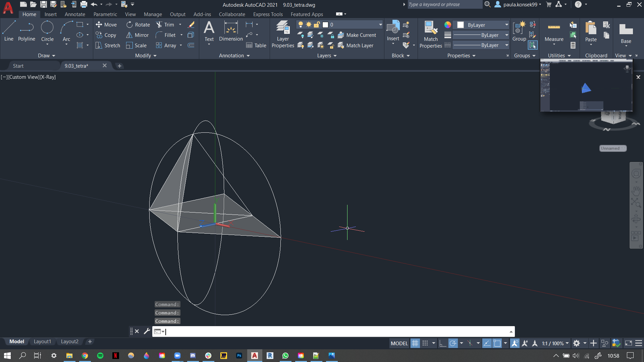
Task: Open the Insert block tool
Action: tap(393, 31)
